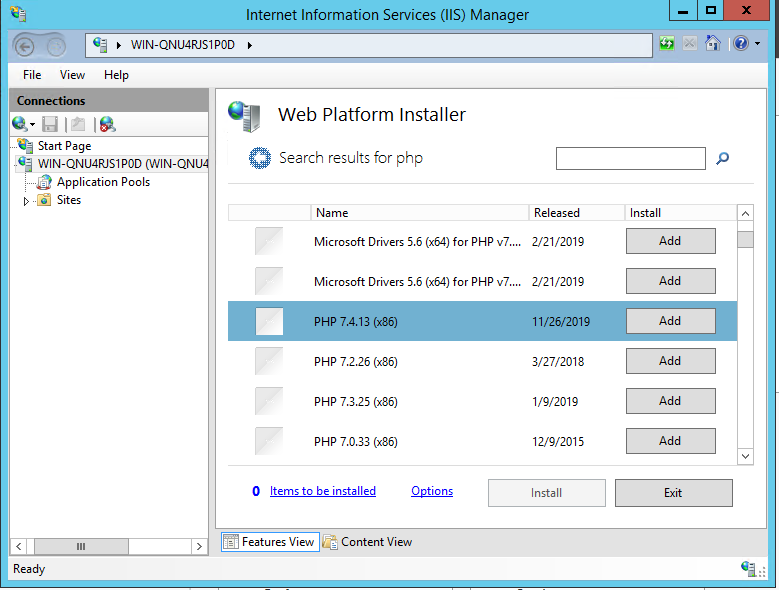Viewport: 779px width, 590px height.
Task: Click release date 11/26/2019
Action: coord(561,322)
